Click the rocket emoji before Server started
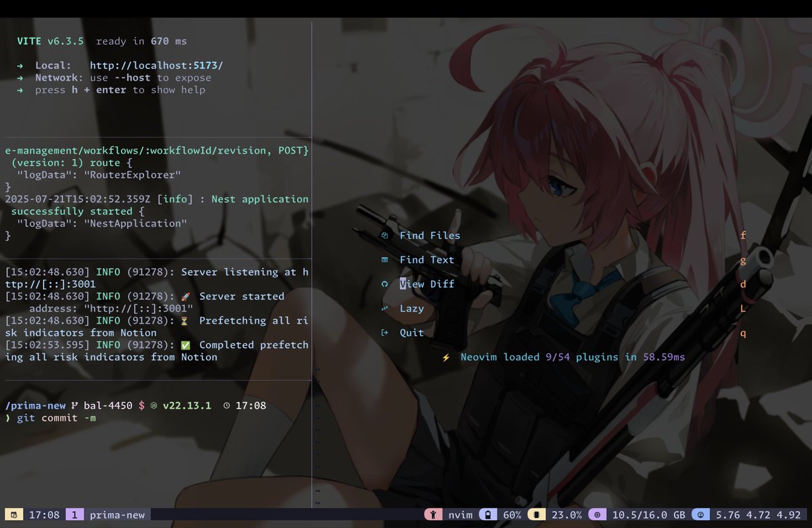This screenshot has width=812, height=528. [x=187, y=296]
